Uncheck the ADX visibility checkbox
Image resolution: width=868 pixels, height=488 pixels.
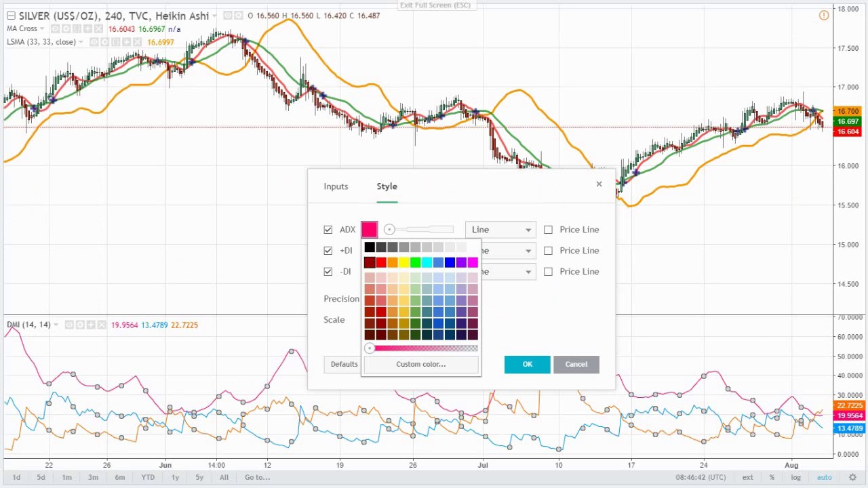coord(328,230)
